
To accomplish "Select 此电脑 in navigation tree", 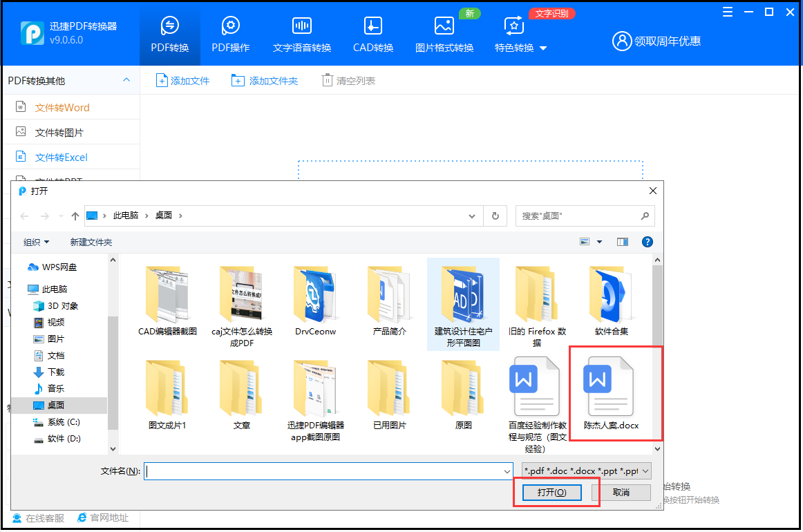I will pyautogui.click(x=47, y=289).
